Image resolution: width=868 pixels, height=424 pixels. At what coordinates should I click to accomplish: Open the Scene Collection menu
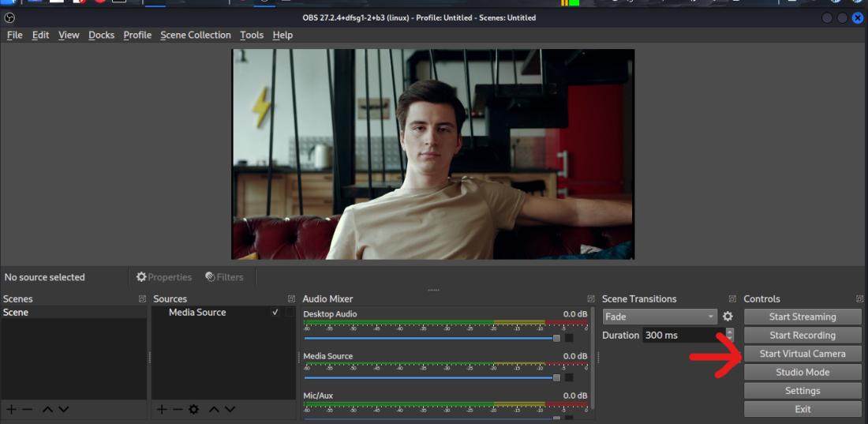pos(196,35)
